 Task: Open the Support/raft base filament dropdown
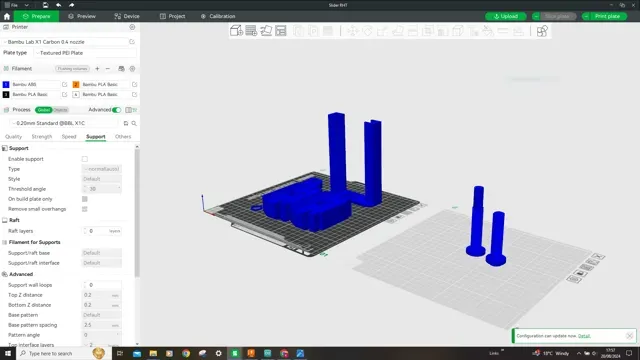(x=102, y=253)
